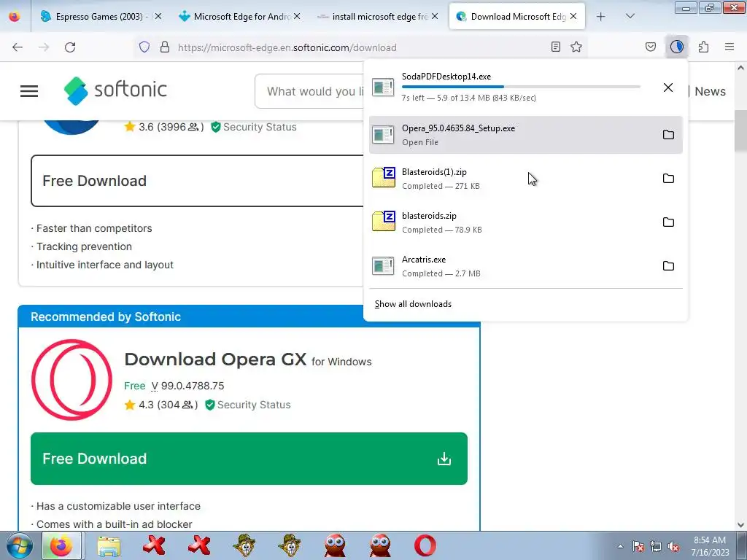The image size is (747, 560).
Task: Click the page vertical scrollbar thumb
Action: pos(740,131)
